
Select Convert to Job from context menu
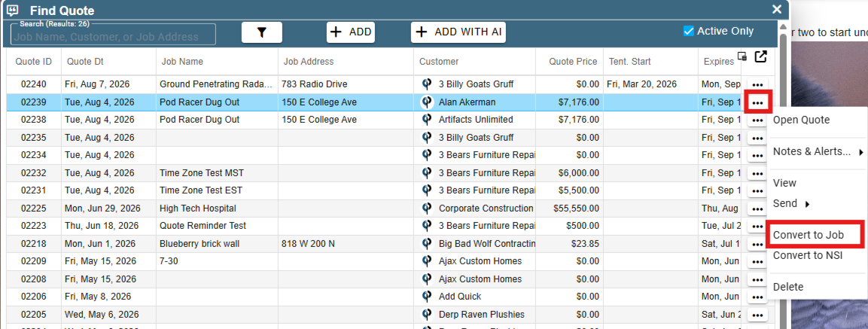tap(809, 235)
